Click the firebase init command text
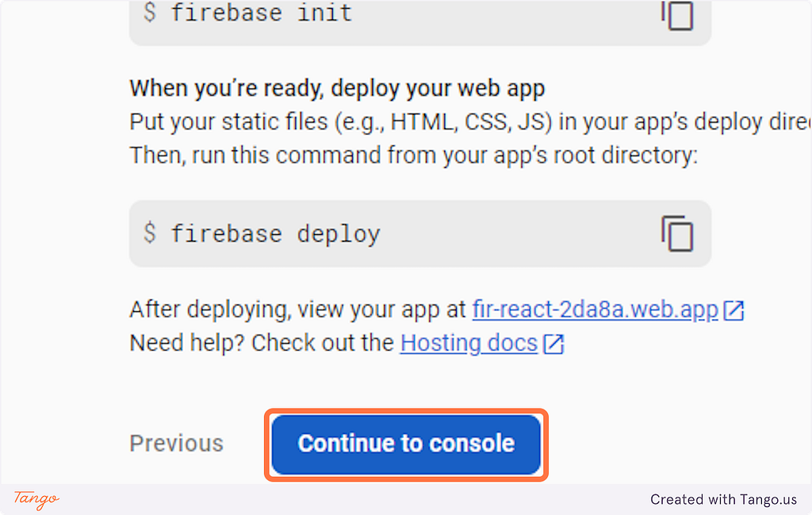The height and width of the screenshot is (515, 812). 262,13
